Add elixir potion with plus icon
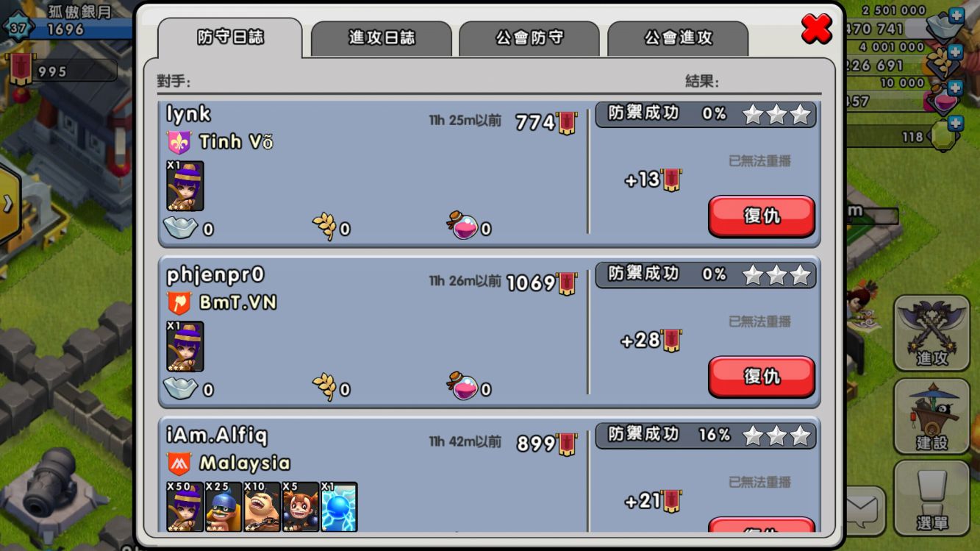The height and width of the screenshot is (551, 980). click(955, 88)
